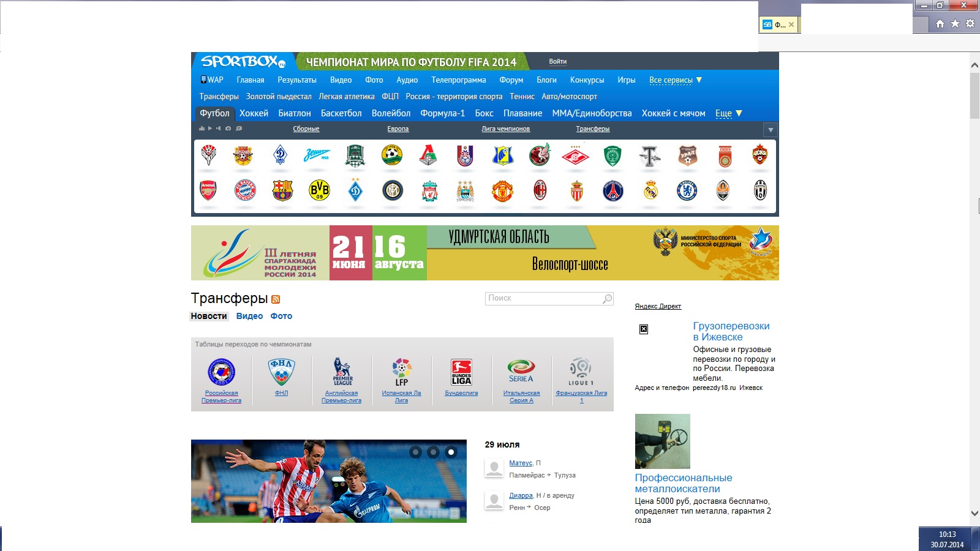The height and width of the screenshot is (551, 980).
Task: Expand the Еще sports menu
Action: coord(729,113)
